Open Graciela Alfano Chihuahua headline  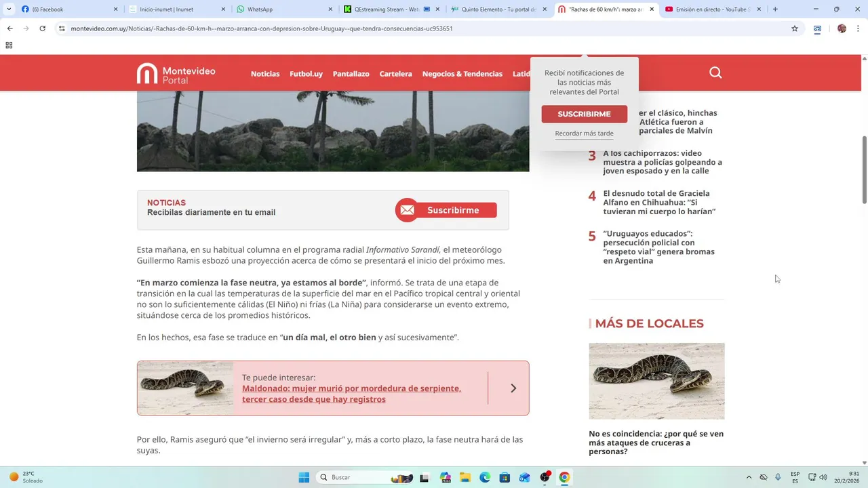pyautogui.click(x=659, y=202)
